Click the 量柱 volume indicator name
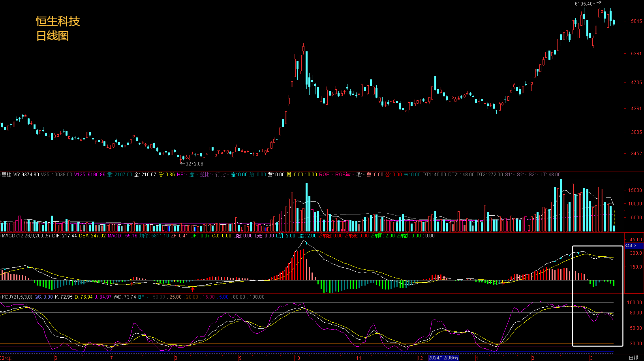 click(x=6, y=175)
